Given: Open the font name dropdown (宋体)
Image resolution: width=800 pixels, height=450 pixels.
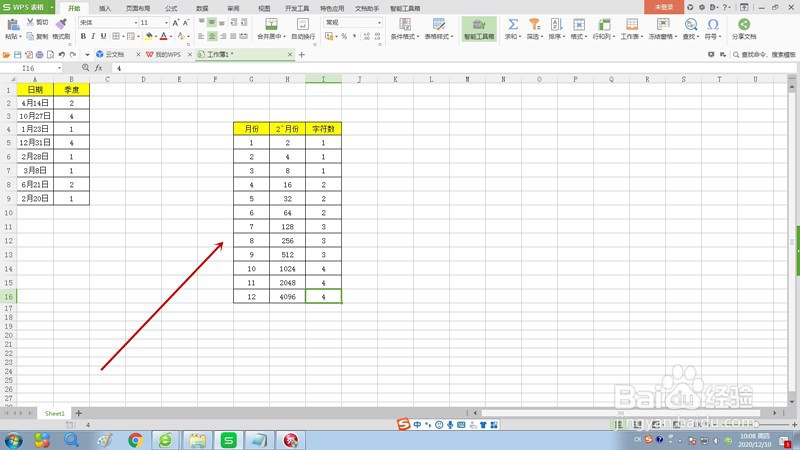Looking at the screenshot, I should 136,22.
